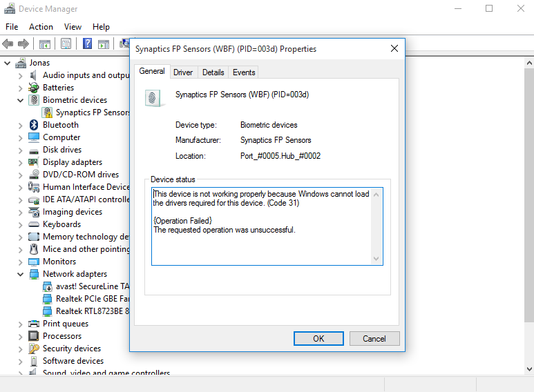The width and height of the screenshot is (534, 392).
Task: Click the Properties toolbar icon
Action: (x=66, y=43)
